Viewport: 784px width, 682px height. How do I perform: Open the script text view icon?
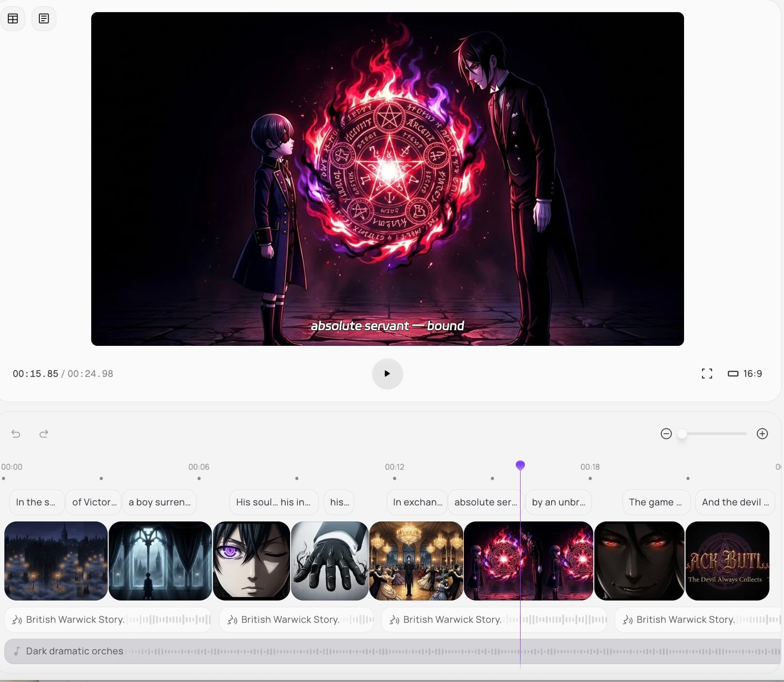click(44, 18)
